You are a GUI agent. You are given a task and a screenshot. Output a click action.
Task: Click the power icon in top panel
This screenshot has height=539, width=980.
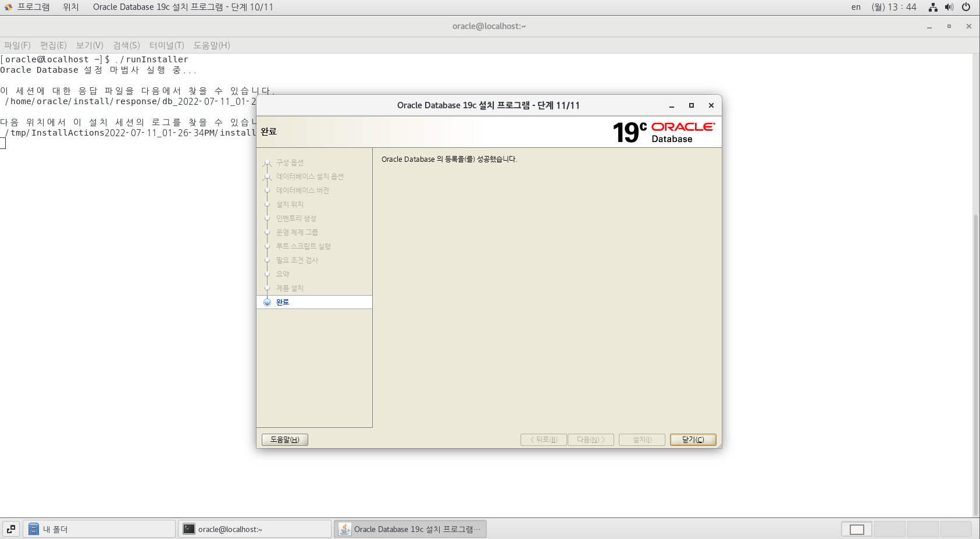click(966, 7)
